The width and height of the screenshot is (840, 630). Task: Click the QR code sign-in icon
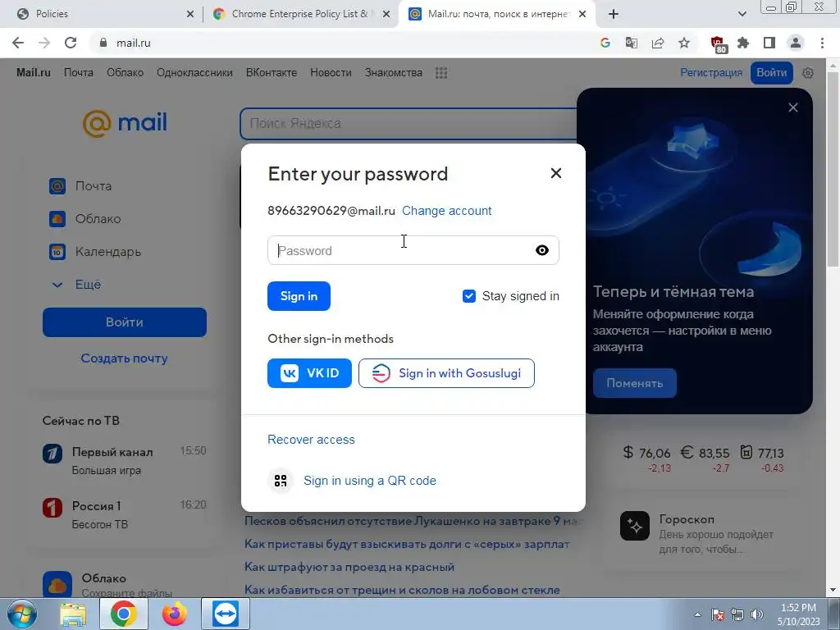[281, 481]
